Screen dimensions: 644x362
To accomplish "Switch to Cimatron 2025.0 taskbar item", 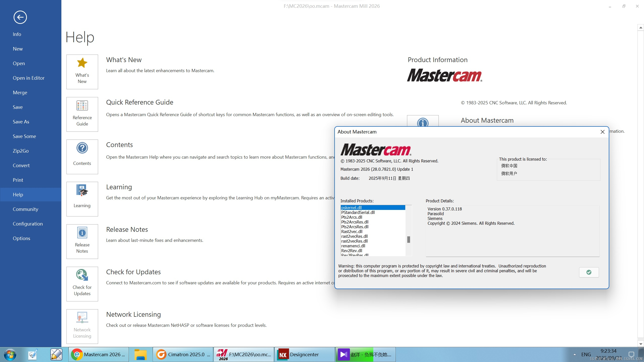I will (x=183, y=354).
